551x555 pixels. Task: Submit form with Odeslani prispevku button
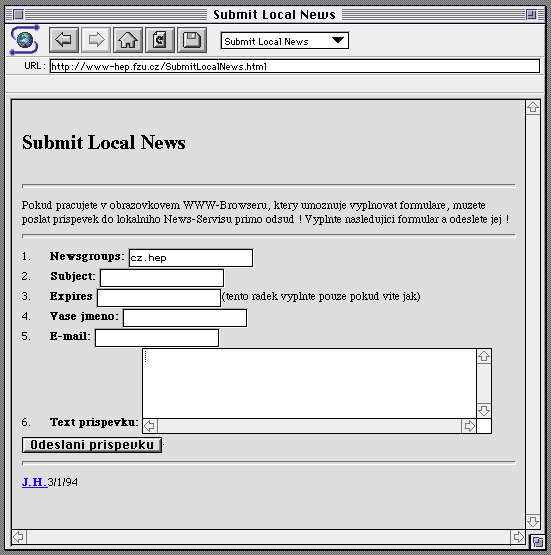click(92, 445)
